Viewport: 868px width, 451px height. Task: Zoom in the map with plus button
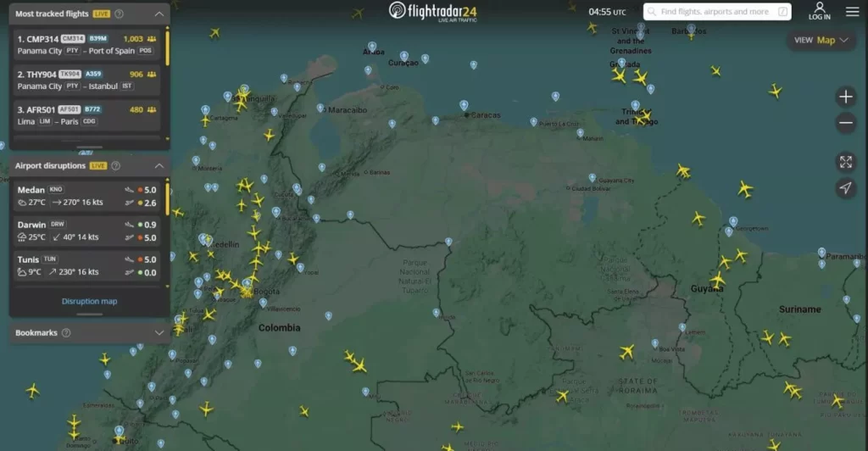(845, 97)
